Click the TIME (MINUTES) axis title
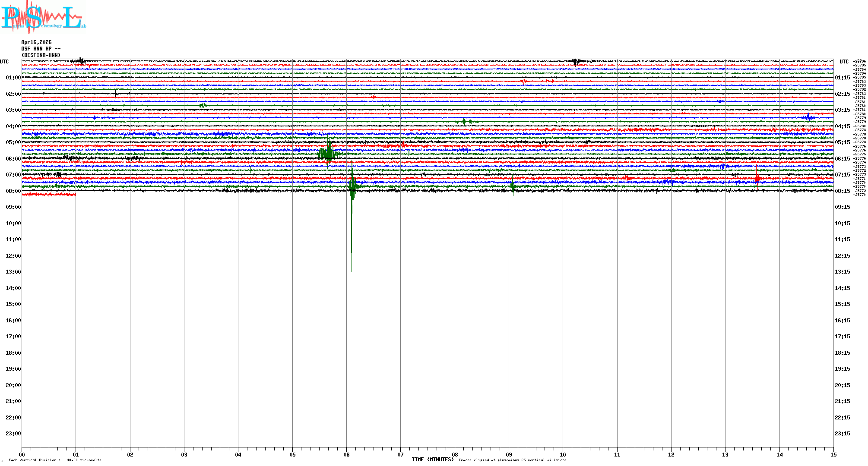 432,460
